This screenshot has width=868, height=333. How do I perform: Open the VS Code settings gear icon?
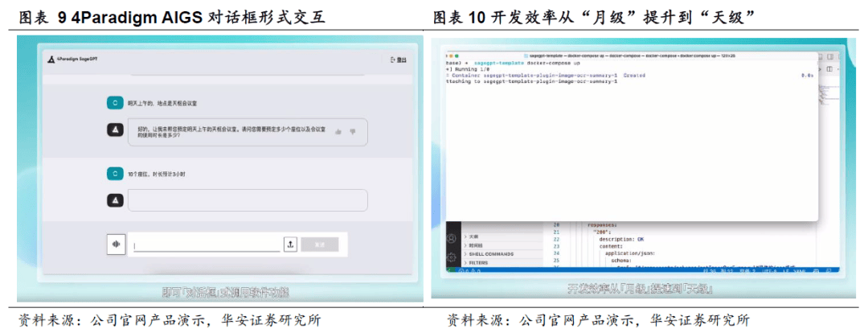pyautogui.click(x=452, y=256)
